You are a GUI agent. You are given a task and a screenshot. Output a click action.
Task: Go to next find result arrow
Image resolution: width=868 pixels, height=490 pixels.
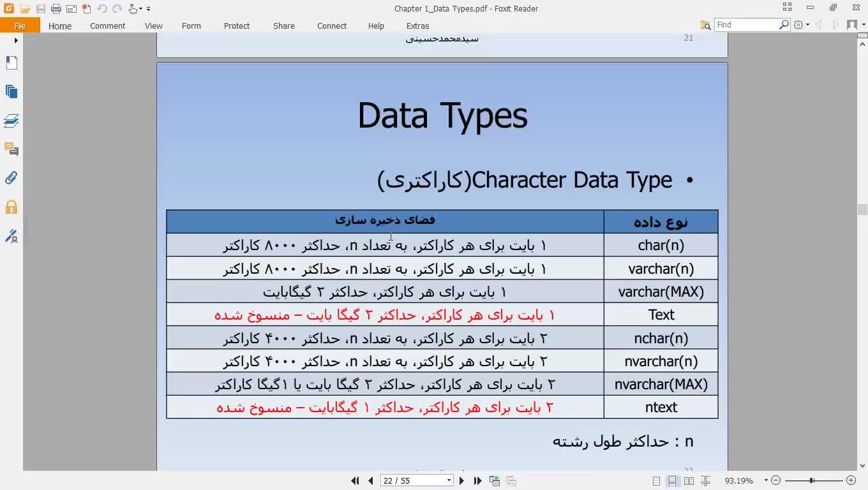pos(835,25)
